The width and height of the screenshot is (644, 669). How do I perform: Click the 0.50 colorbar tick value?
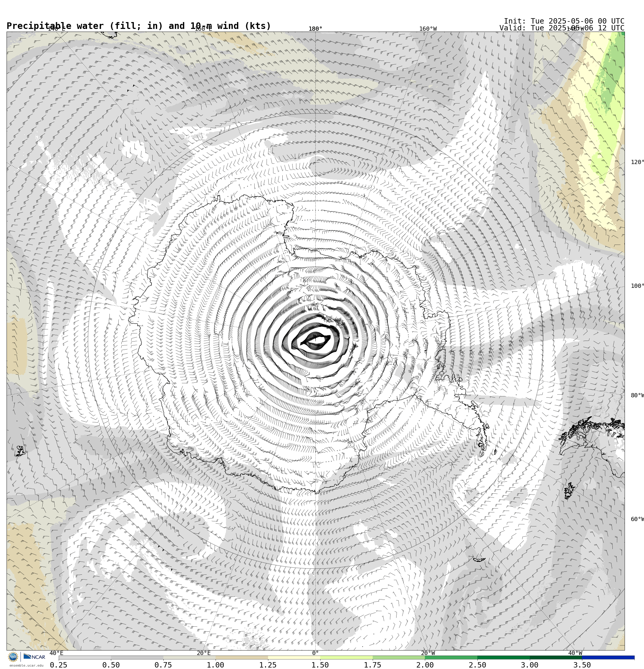click(111, 665)
